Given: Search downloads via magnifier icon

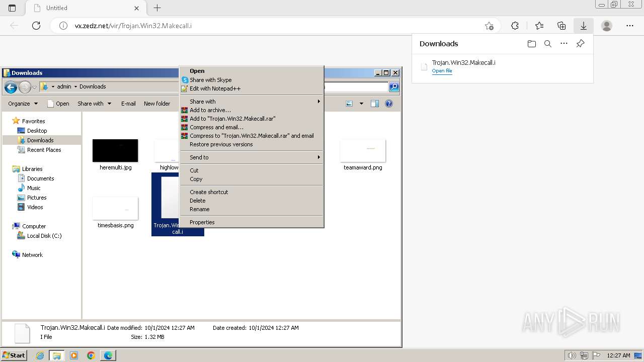Looking at the screenshot, I should pos(548,44).
